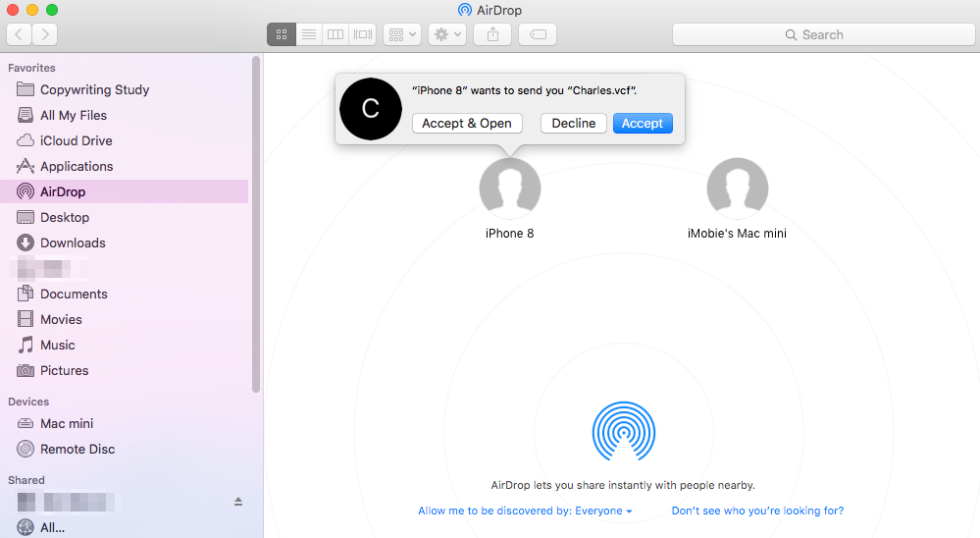Viewport: 980px width, 538px height.
Task: Go back in Finder history
Action: [x=19, y=34]
